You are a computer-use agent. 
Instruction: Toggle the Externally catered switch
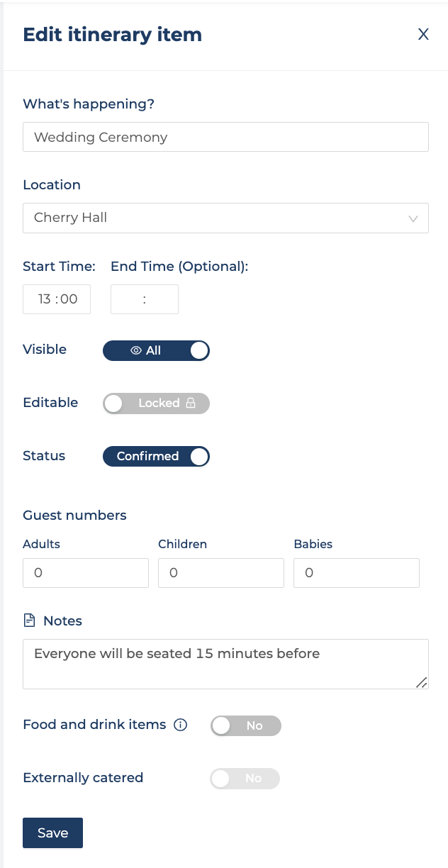[x=245, y=778]
